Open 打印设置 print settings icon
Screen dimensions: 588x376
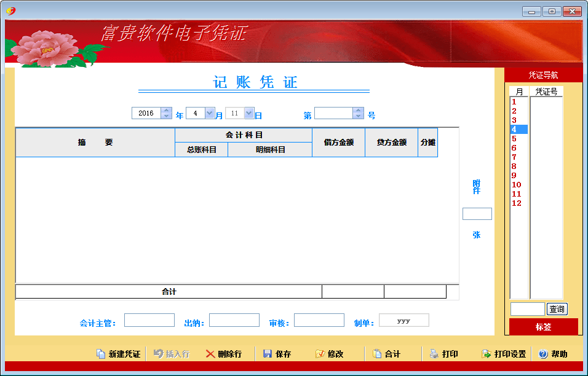[487, 354]
